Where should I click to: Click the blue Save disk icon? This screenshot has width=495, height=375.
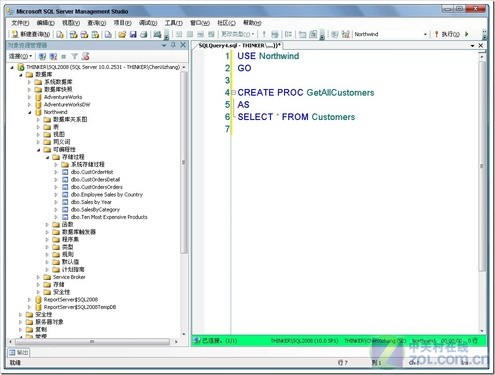coord(133,34)
